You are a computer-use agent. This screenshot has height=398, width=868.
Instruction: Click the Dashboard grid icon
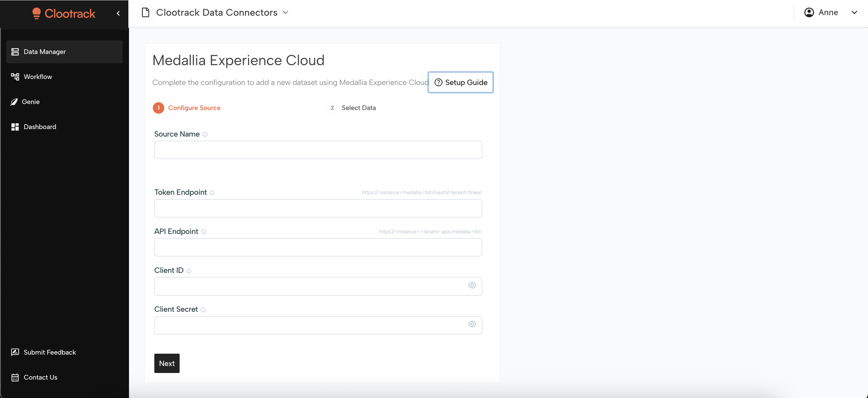15,127
